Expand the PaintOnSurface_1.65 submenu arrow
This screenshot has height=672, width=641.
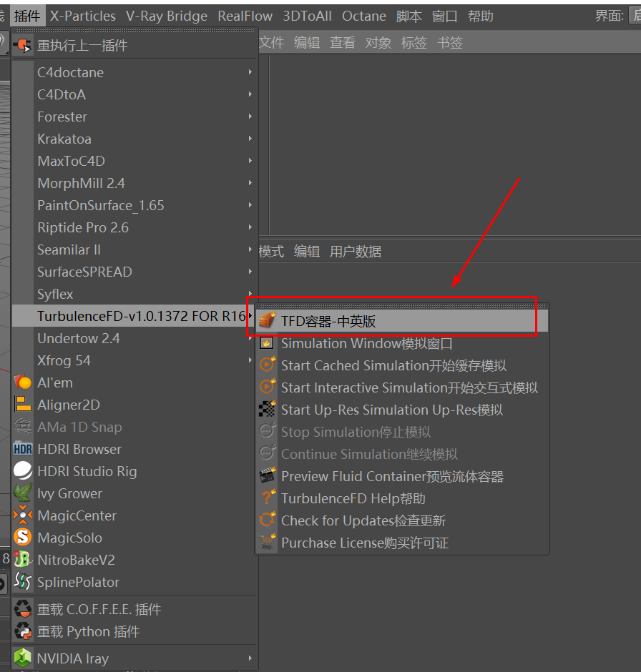click(250, 205)
